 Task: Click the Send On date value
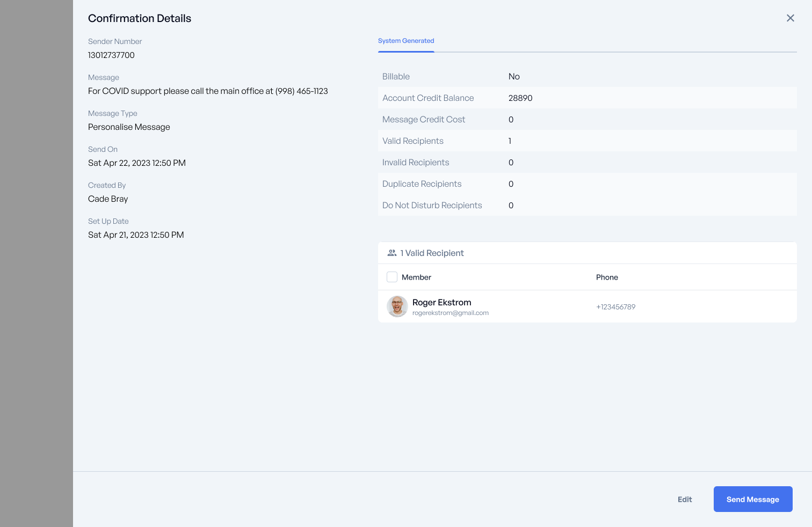click(x=137, y=163)
